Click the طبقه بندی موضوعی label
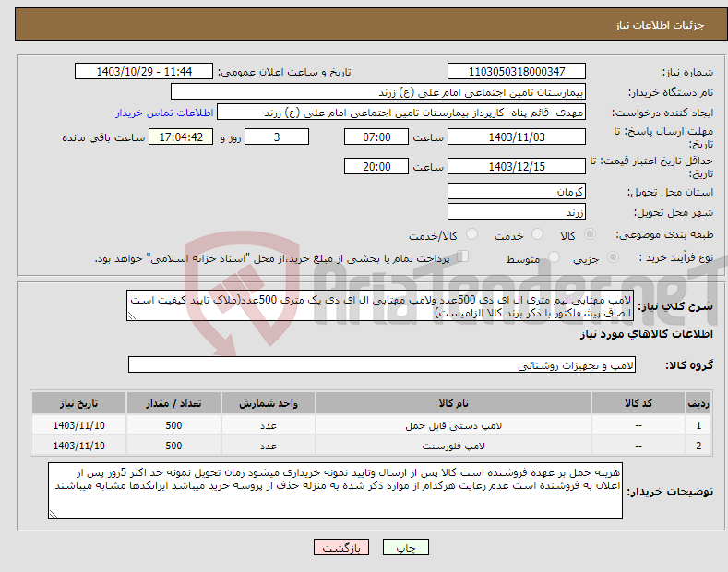 pos(664,235)
